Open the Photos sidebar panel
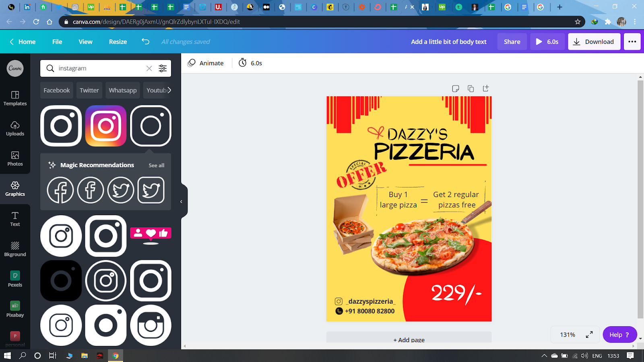Viewport: 644px width, 362px height. pyautogui.click(x=15, y=158)
